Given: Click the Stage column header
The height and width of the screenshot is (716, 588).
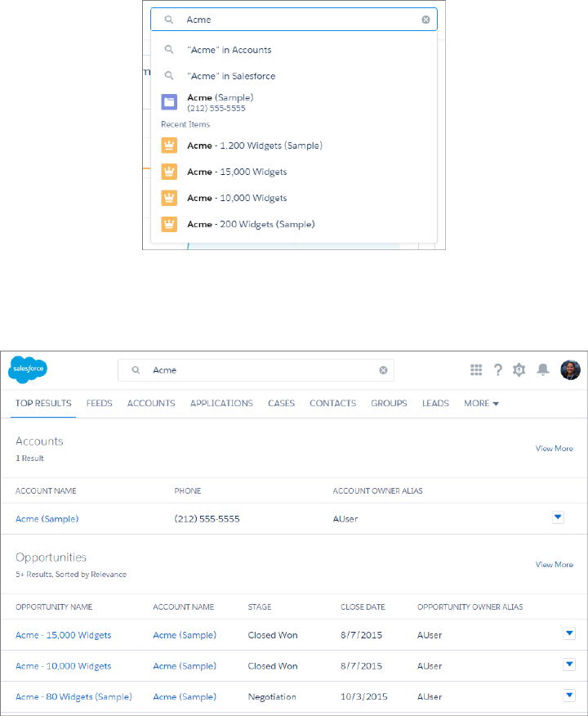Looking at the screenshot, I should click(x=260, y=606).
